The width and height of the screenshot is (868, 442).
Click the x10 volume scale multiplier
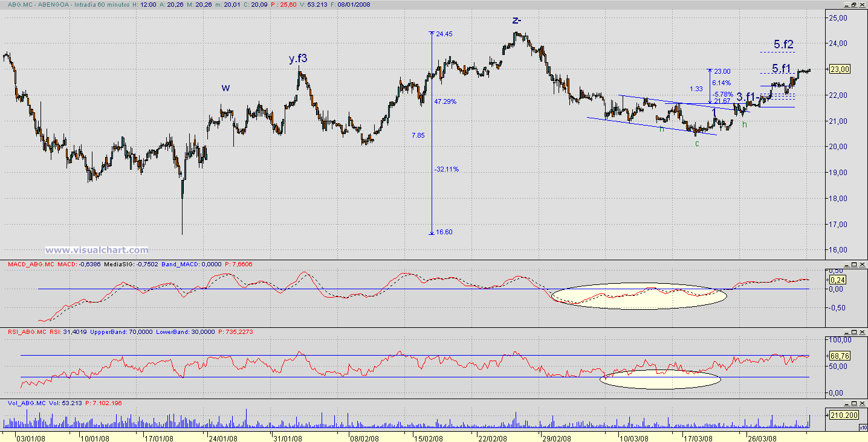click(862, 427)
